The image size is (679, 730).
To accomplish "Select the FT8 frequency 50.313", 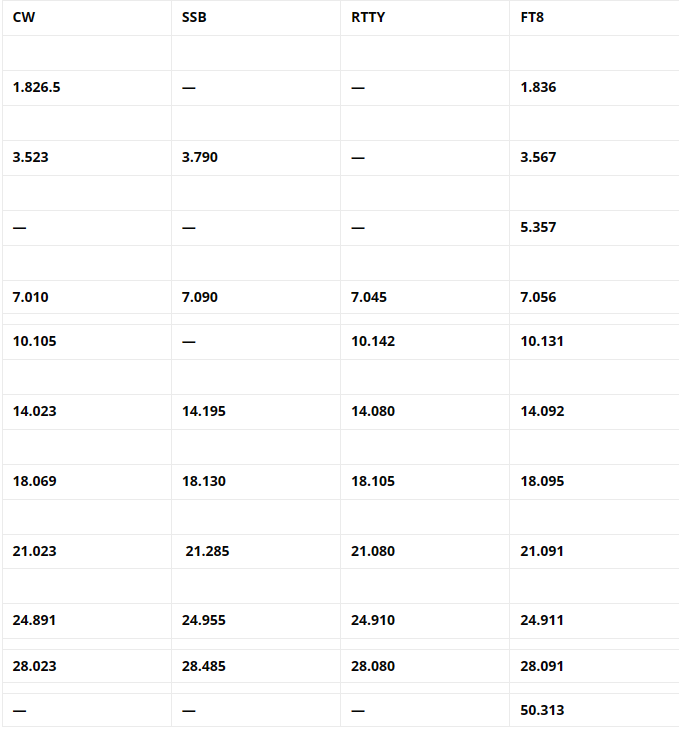I will [542, 709].
